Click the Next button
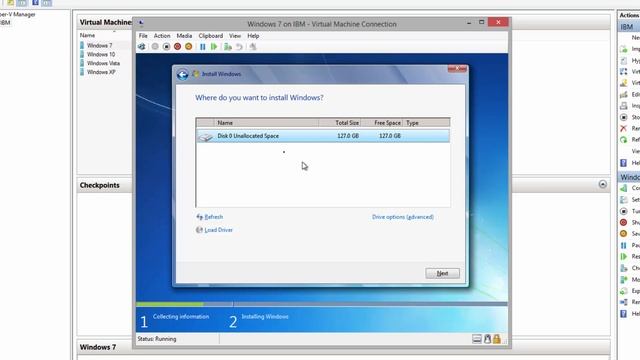This screenshot has height=360, width=640. coord(442,273)
